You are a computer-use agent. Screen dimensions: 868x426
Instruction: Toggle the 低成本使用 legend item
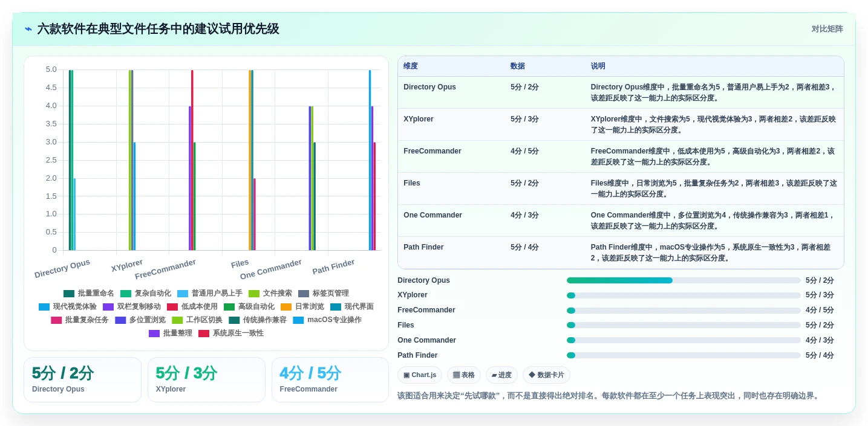[192, 306]
